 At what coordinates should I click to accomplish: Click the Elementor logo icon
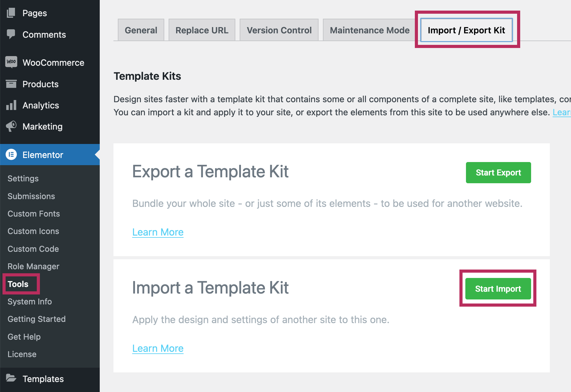tap(11, 155)
